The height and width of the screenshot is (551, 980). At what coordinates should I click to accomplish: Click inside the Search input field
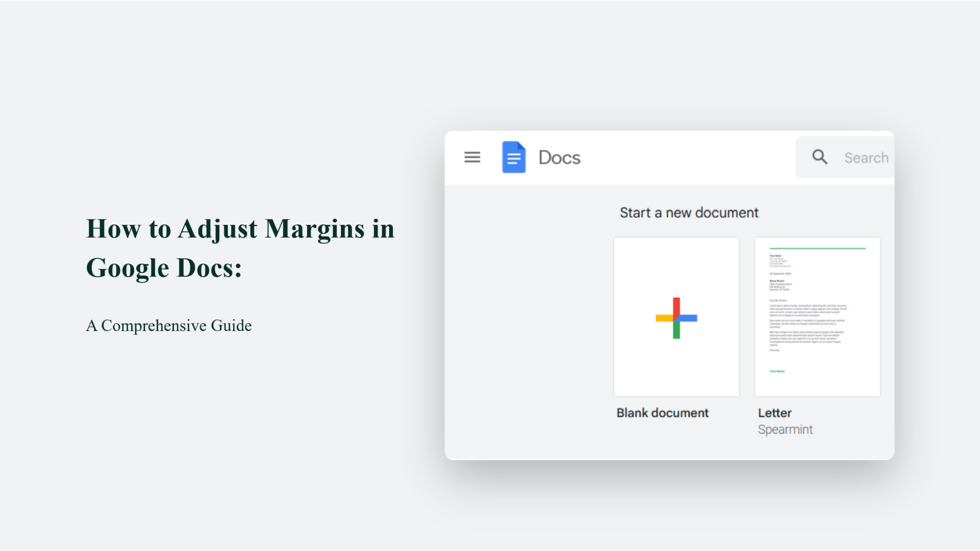tap(866, 157)
